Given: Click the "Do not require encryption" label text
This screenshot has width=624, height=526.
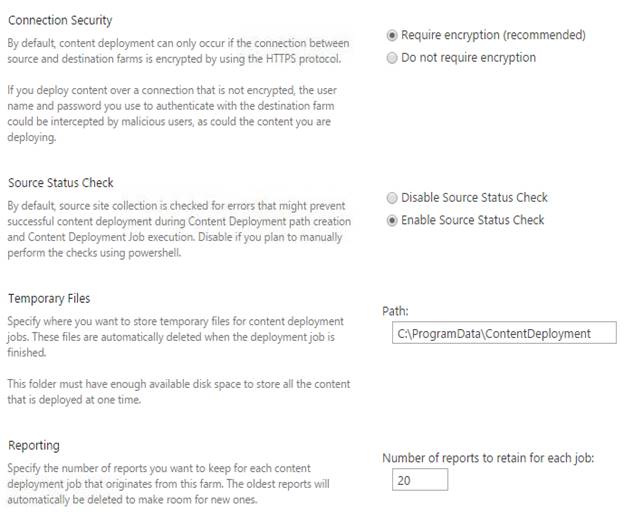Looking at the screenshot, I should (468, 58).
